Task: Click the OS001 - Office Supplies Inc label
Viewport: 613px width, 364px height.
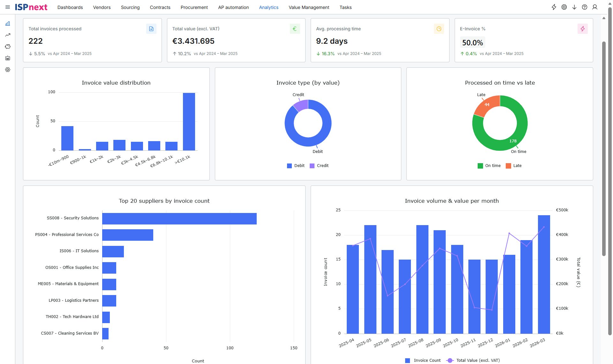Action: coord(72,268)
